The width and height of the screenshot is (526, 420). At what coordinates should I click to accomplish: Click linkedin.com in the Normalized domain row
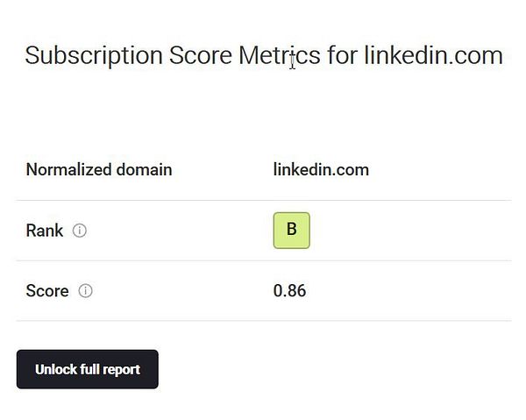click(321, 170)
